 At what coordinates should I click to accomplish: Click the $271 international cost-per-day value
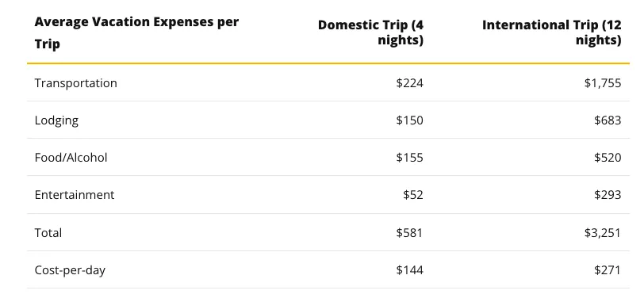click(x=608, y=270)
